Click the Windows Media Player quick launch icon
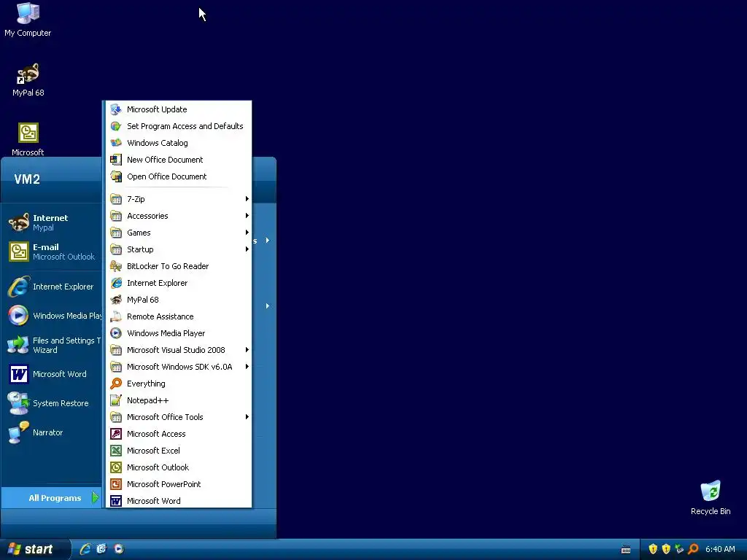The image size is (747, 560). (119, 549)
